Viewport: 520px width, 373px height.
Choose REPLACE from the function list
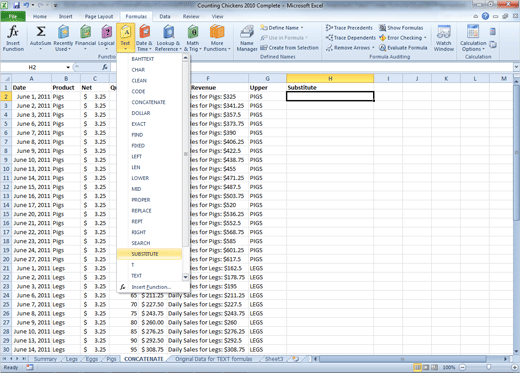click(149, 211)
